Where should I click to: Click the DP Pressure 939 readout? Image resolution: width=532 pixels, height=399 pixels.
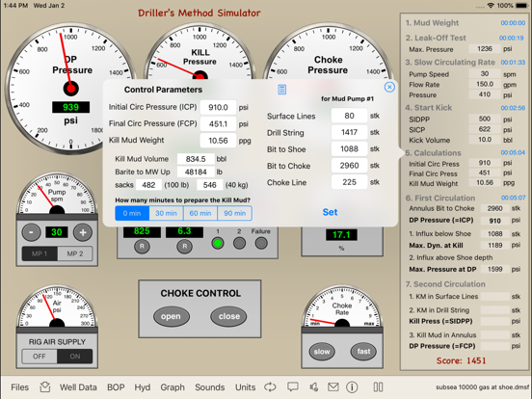pos(71,107)
